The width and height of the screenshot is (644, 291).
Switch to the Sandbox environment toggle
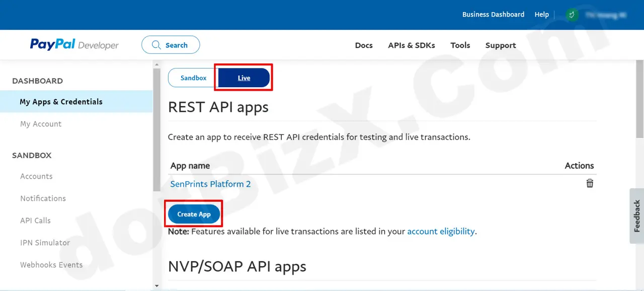pyautogui.click(x=193, y=78)
